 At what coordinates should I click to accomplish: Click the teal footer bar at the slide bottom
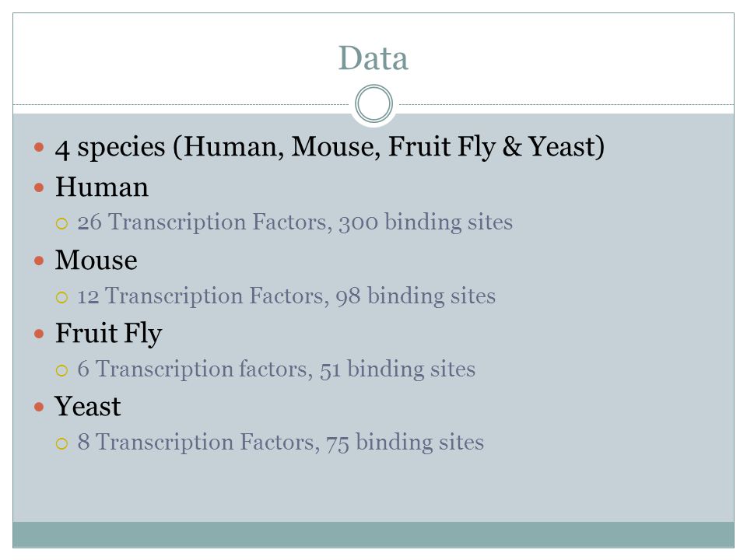tap(373, 535)
